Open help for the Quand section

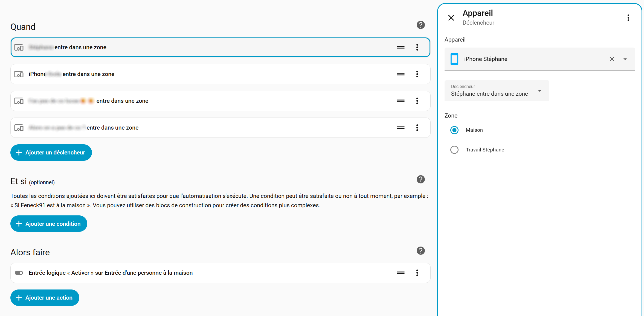point(420,25)
